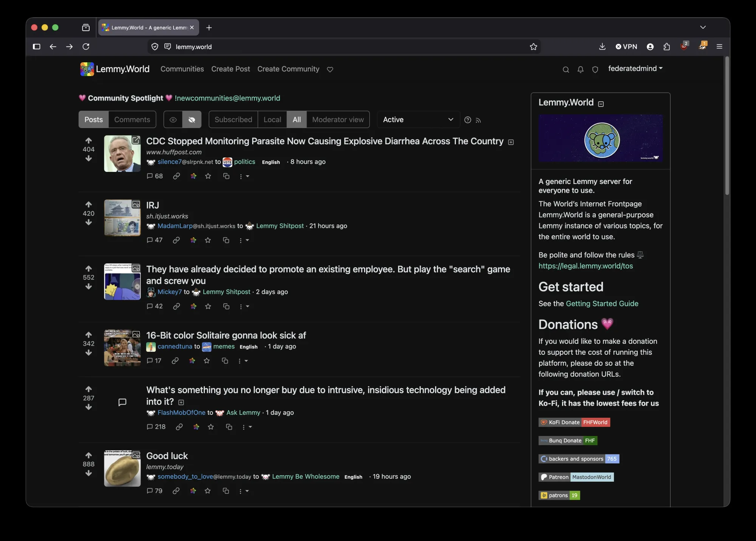Show read posts with eye icon
Image resolution: width=756 pixels, height=541 pixels.
click(x=173, y=120)
